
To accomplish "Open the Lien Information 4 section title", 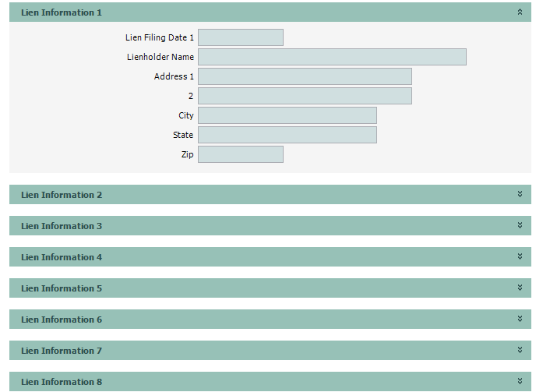I will (62, 257).
